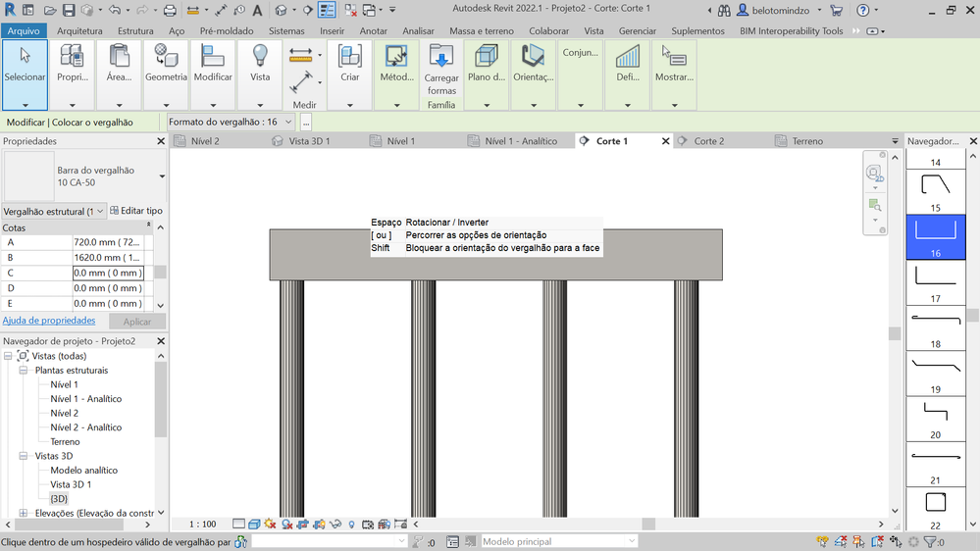The image size is (980, 551).
Task: Click the belotomindzo user account button
Action: coord(780,10)
